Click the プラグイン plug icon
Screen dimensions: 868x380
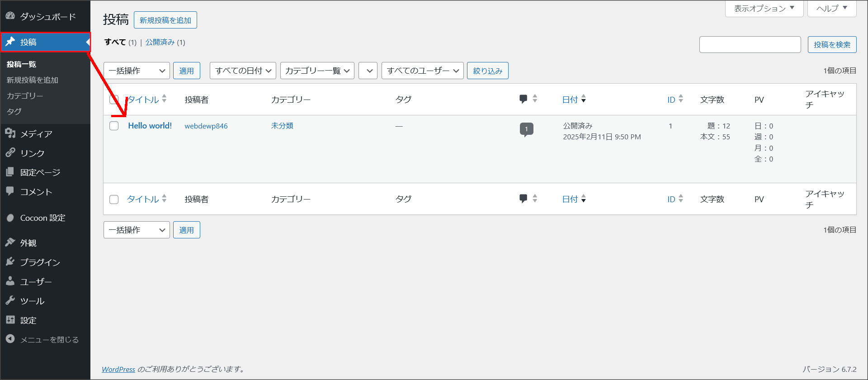click(10, 262)
